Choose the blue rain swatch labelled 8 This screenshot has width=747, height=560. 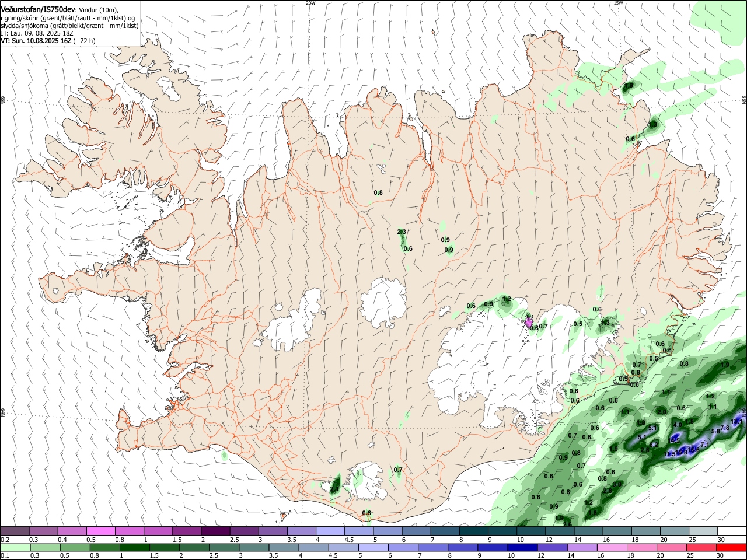coord(463,548)
